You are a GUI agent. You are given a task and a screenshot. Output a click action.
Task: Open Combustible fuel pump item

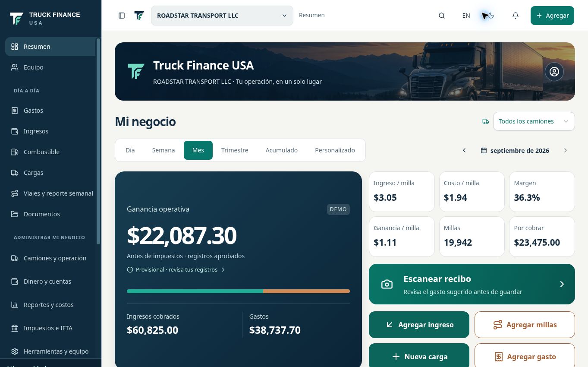pyautogui.click(x=50, y=152)
